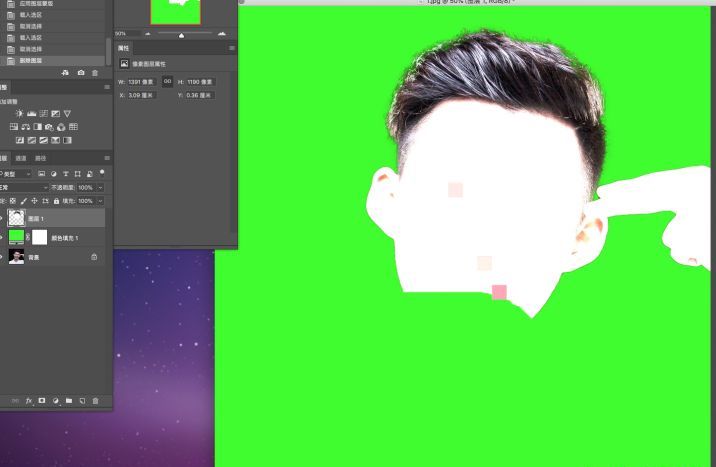Select the transparent Layer 1 thumbnail
Image resolution: width=716 pixels, height=467 pixels.
pos(16,218)
